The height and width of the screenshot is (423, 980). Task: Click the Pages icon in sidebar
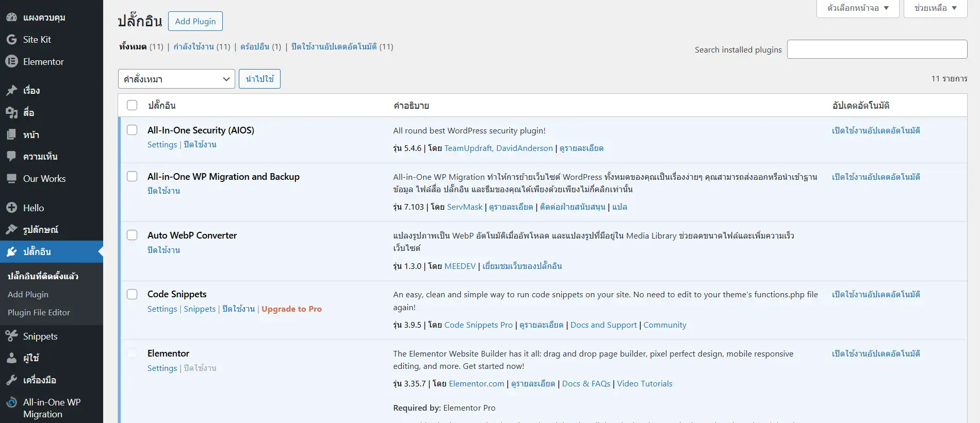point(11,134)
